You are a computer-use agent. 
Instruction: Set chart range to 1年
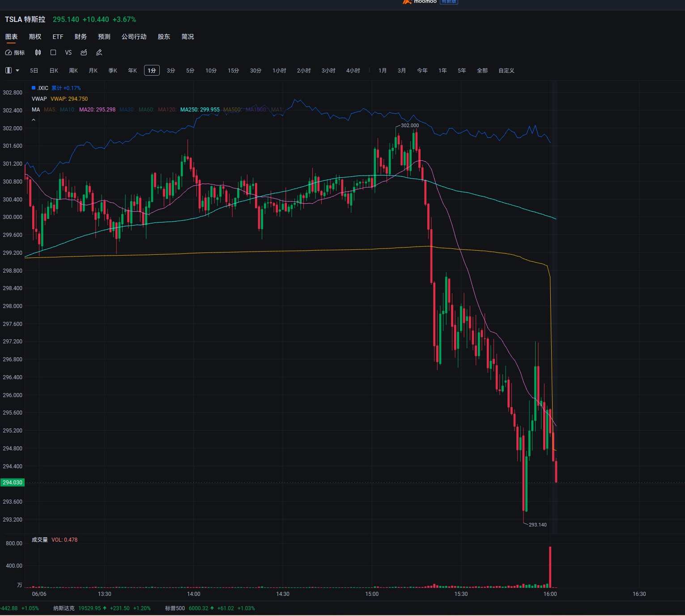pyautogui.click(x=442, y=71)
